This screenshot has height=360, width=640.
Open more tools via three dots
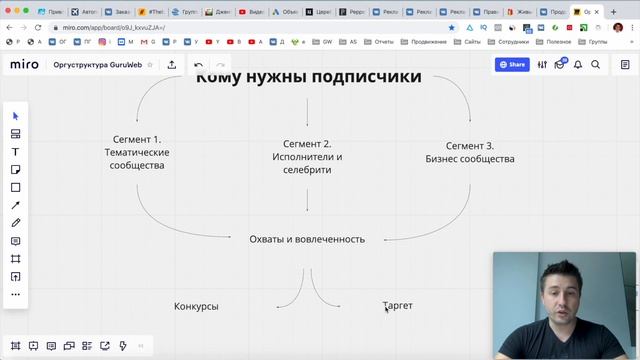(x=16, y=294)
